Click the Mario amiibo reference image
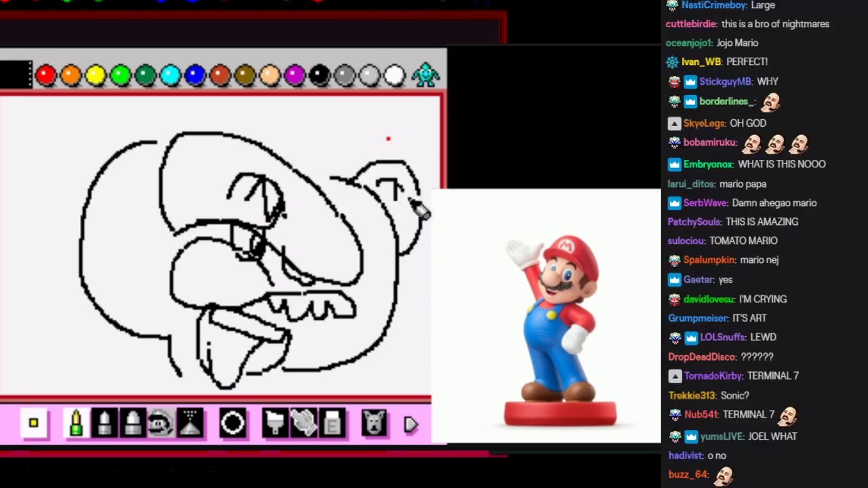 click(546, 316)
